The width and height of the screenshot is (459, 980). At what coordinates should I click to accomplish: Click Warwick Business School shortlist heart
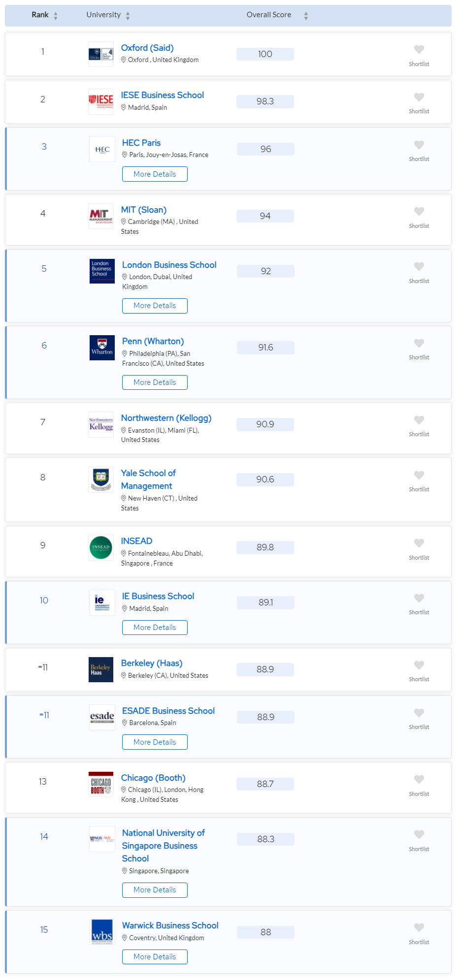(x=419, y=927)
